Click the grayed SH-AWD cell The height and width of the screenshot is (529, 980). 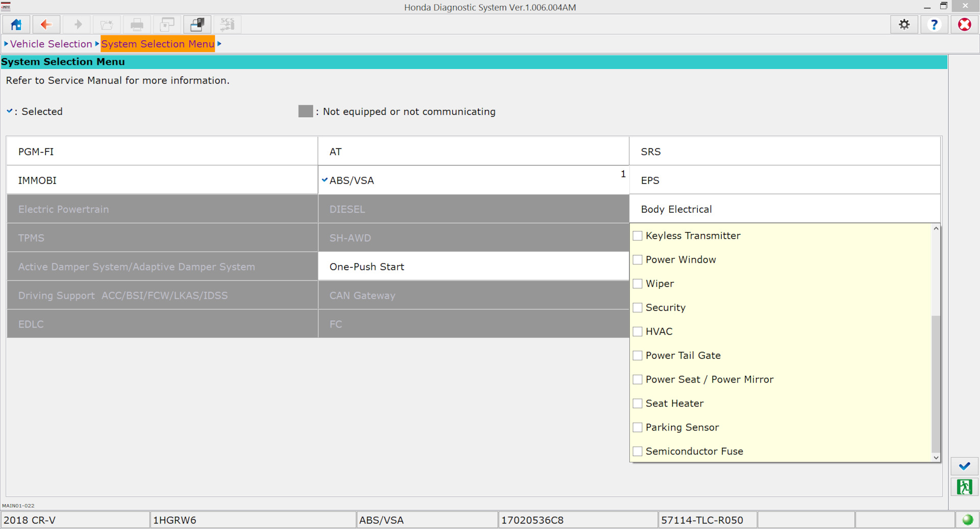click(x=473, y=238)
